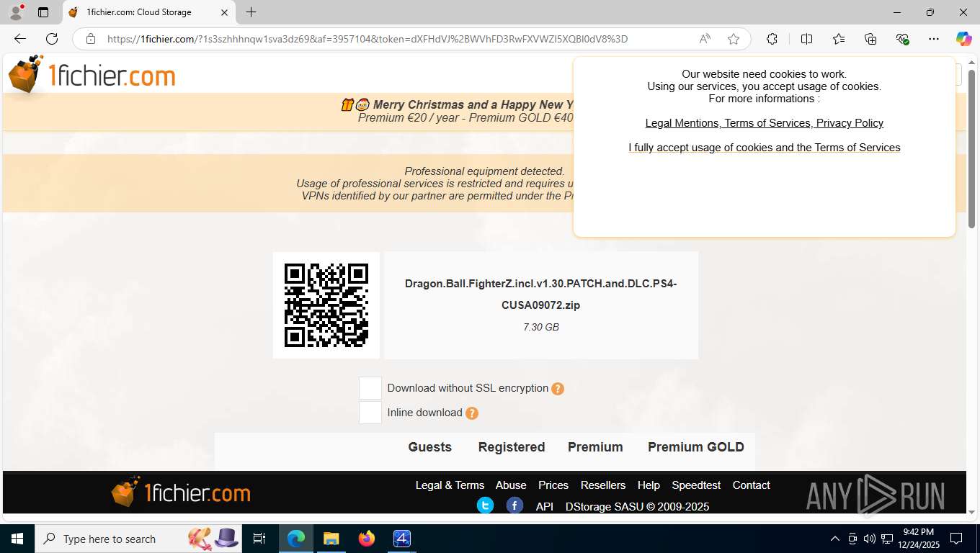Open taskbar clock showing 9:42 PM
The height and width of the screenshot is (553, 980).
tap(918, 539)
